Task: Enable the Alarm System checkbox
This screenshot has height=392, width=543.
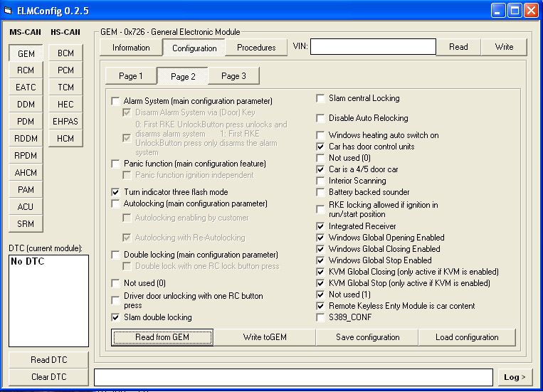Action: [x=116, y=102]
